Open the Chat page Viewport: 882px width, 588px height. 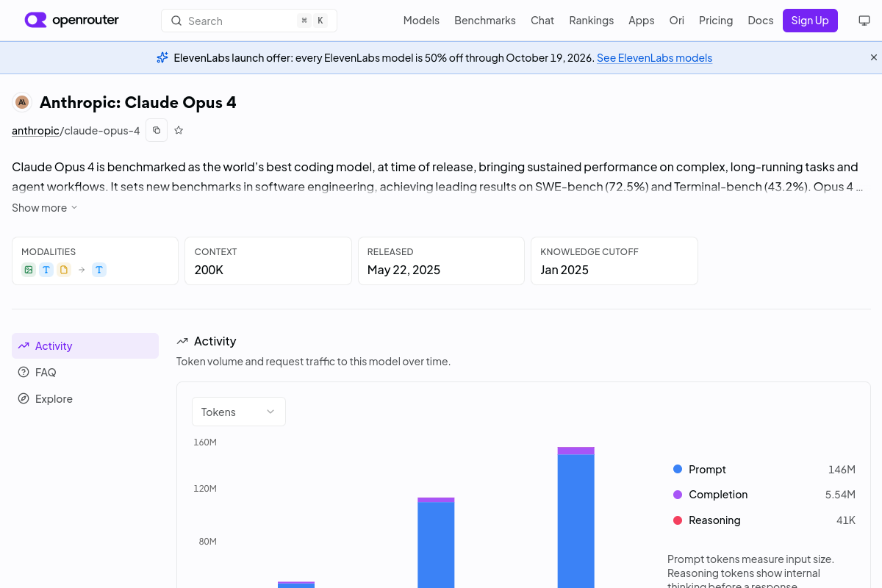tap(542, 21)
